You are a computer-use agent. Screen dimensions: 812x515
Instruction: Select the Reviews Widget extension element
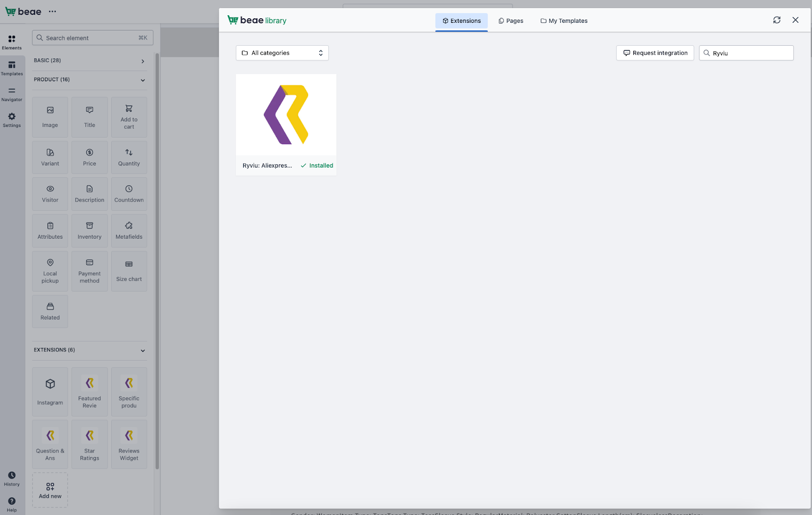tap(129, 444)
